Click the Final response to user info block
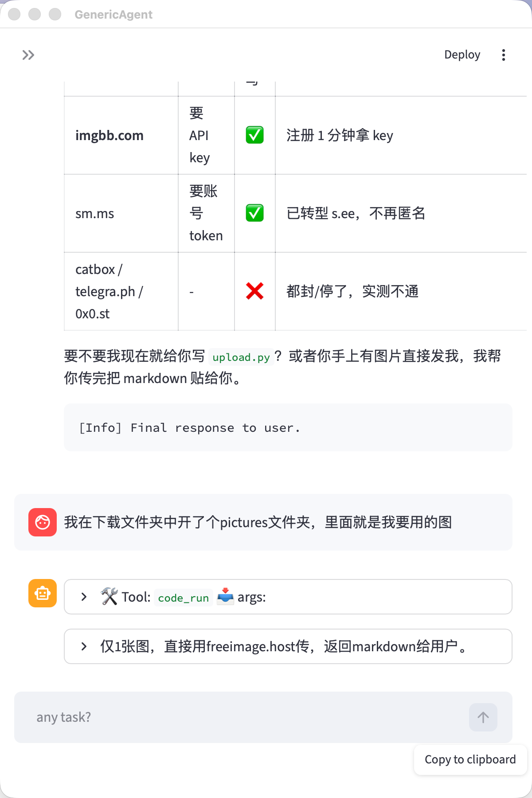This screenshot has width=532, height=798. pyautogui.click(x=288, y=427)
